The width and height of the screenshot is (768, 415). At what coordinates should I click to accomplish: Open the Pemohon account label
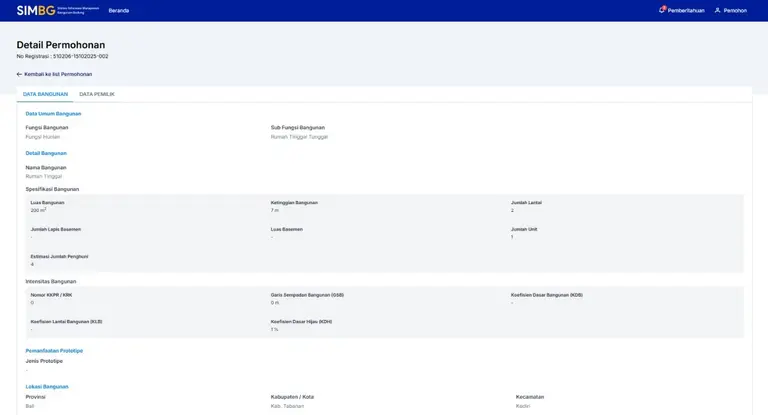[x=735, y=10]
